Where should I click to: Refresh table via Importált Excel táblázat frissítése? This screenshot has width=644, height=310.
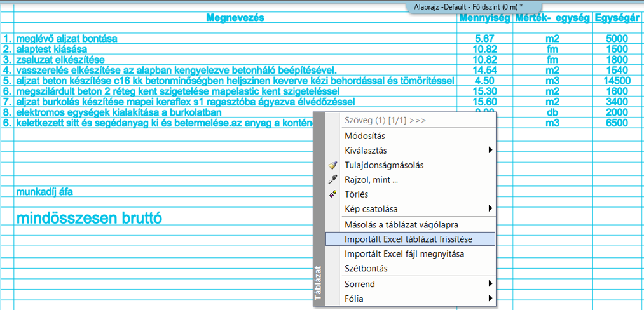coord(409,239)
